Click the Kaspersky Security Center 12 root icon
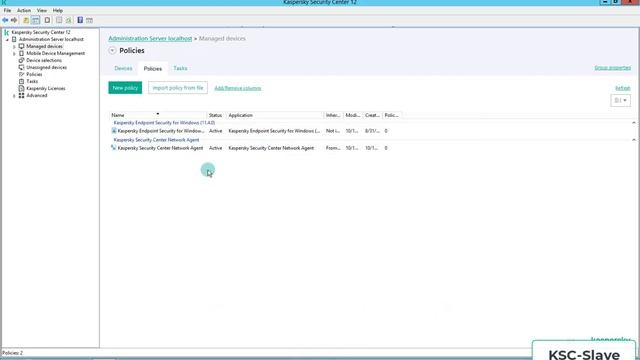Screen dimensions: 640x360 click(x=7, y=32)
